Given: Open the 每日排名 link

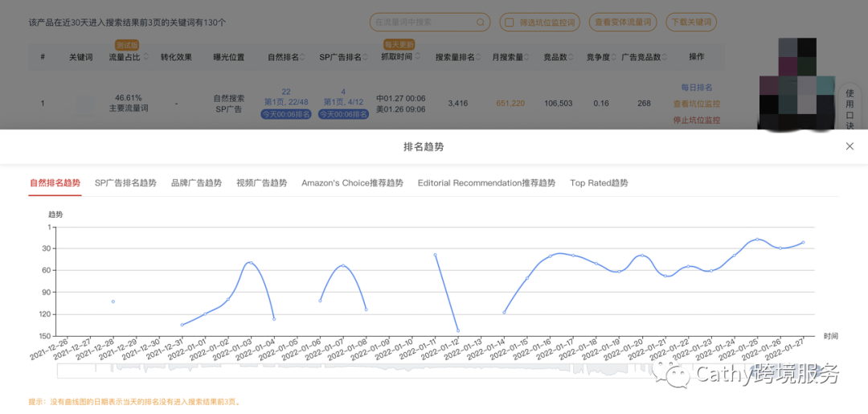Looking at the screenshot, I should (x=696, y=88).
